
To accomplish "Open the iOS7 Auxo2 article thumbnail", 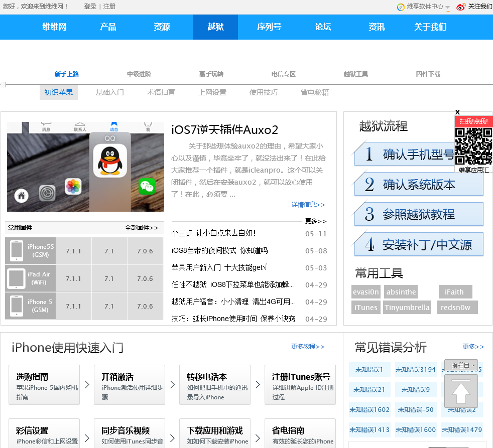I will [x=85, y=167].
